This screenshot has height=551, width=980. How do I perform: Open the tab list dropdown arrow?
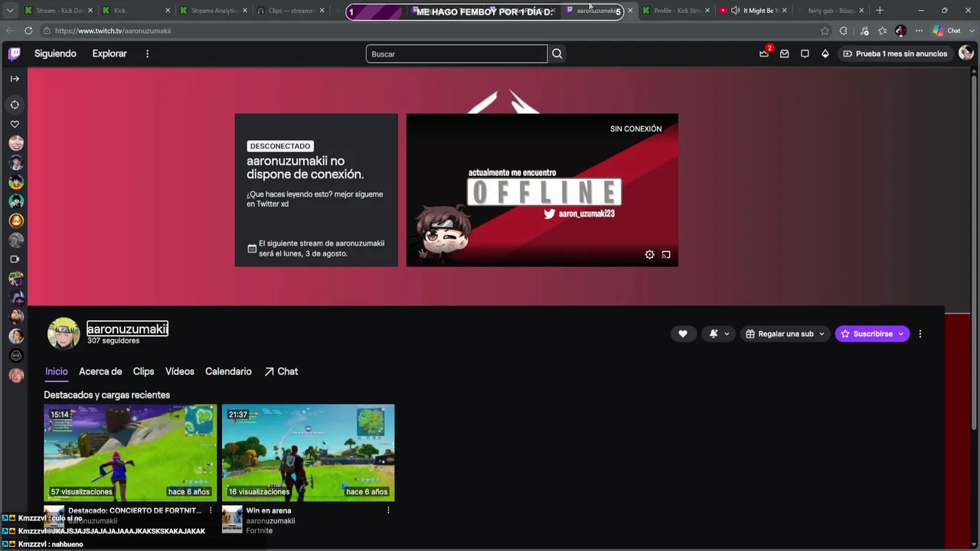point(10,11)
